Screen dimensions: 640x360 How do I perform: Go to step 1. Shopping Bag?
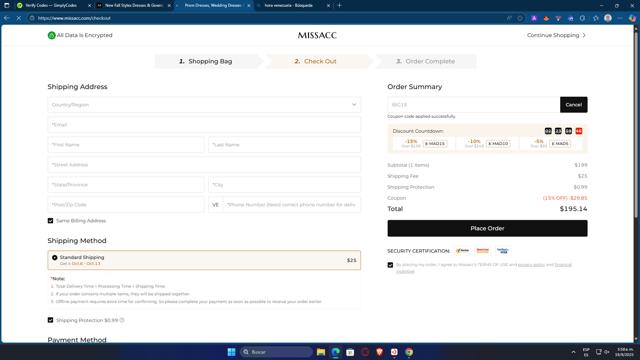click(206, 61)
